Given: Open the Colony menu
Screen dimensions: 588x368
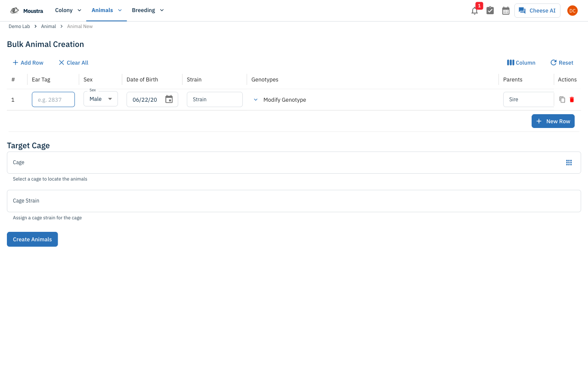Looking at the screenshot, I should tap(68, 10).
